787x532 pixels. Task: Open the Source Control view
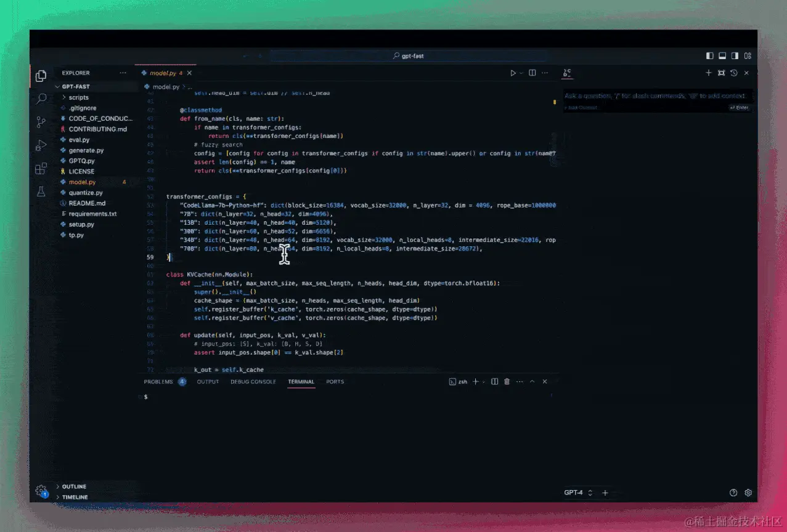pyautogui.click(x=41, y=122)
